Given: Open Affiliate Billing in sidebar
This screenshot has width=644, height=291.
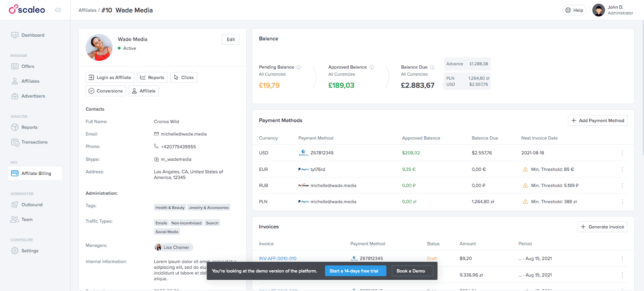Looking at the screenshot, I should point(35,173).
